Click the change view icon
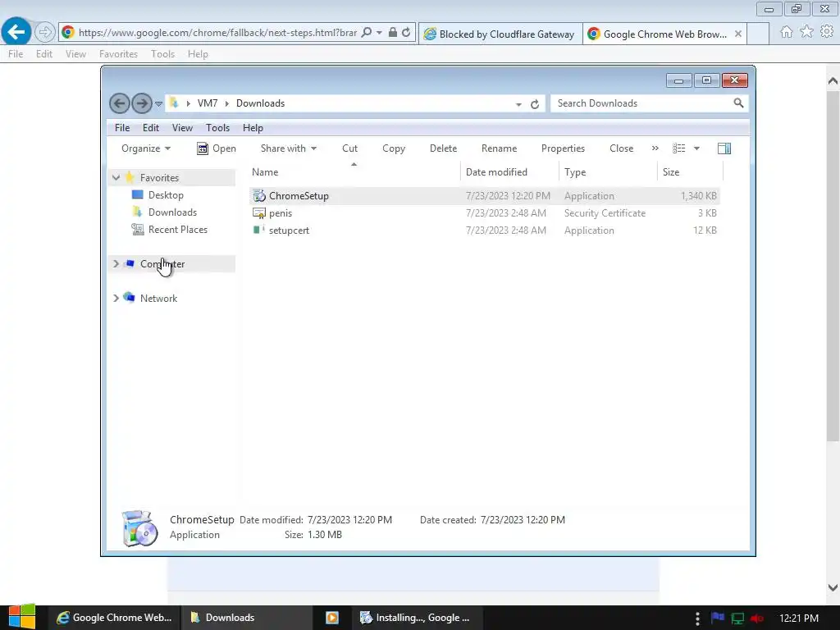The image size is (840, 630). tap(678, 148)
